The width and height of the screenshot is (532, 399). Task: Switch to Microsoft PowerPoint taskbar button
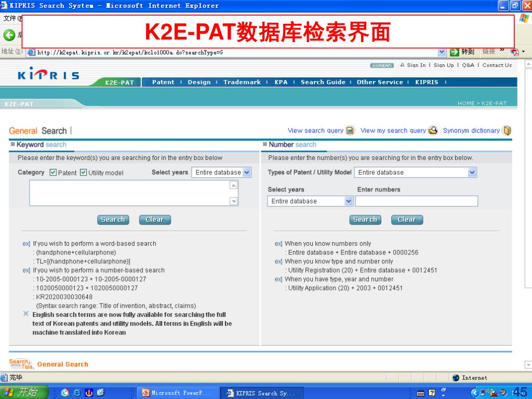point(178,393)
